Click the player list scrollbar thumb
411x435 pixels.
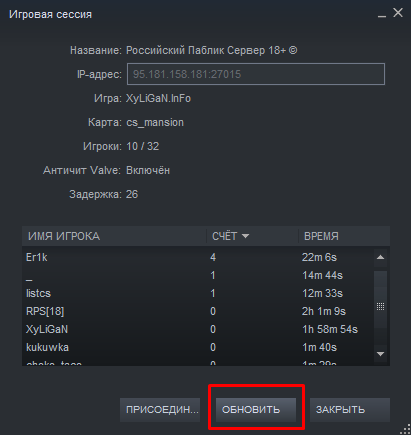point(380,307)
